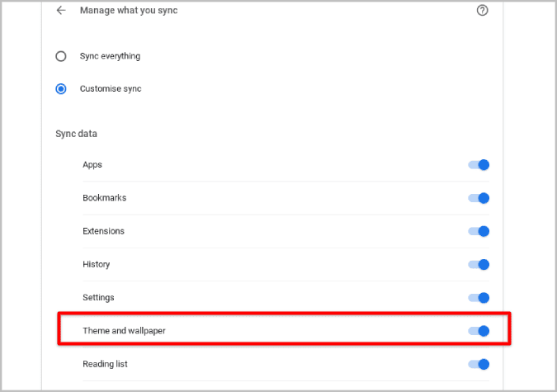Image resolution: width=557 pixels, height=392 pixels.
Task: Open the help question mark icon
Action: click(482, 11)
